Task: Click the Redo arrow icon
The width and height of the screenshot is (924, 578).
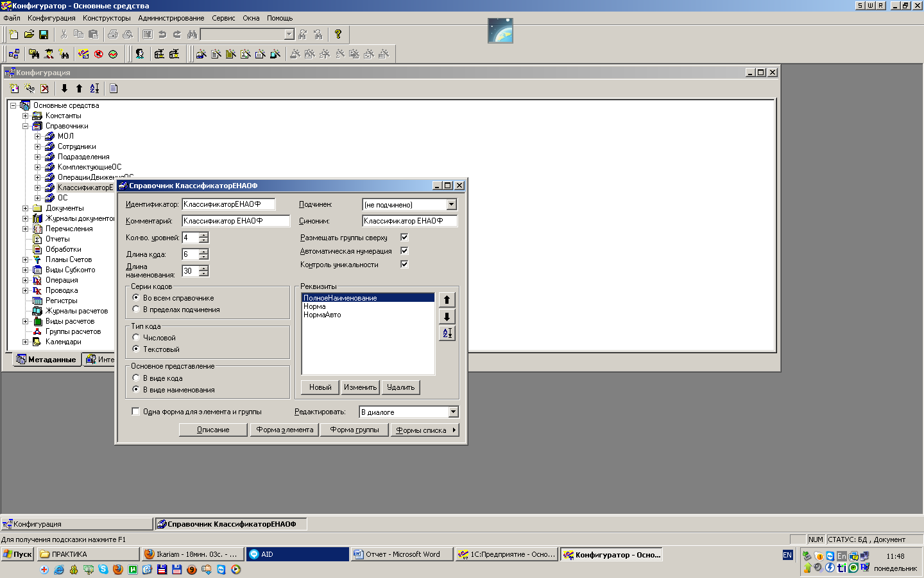Action: 177,34
